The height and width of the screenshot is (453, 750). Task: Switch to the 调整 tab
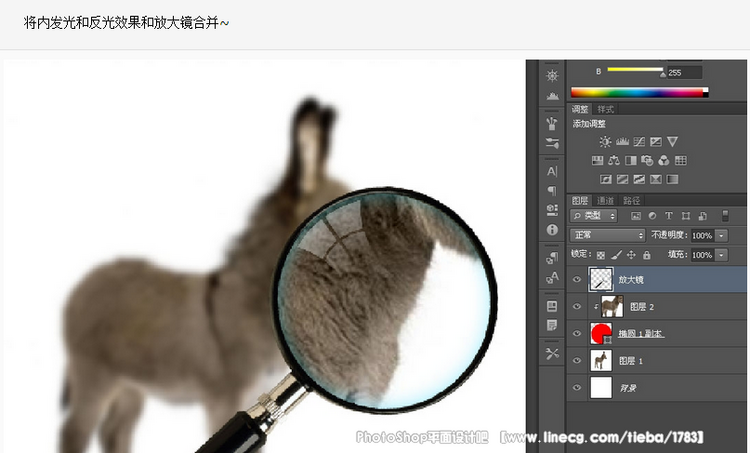point(580,109)
